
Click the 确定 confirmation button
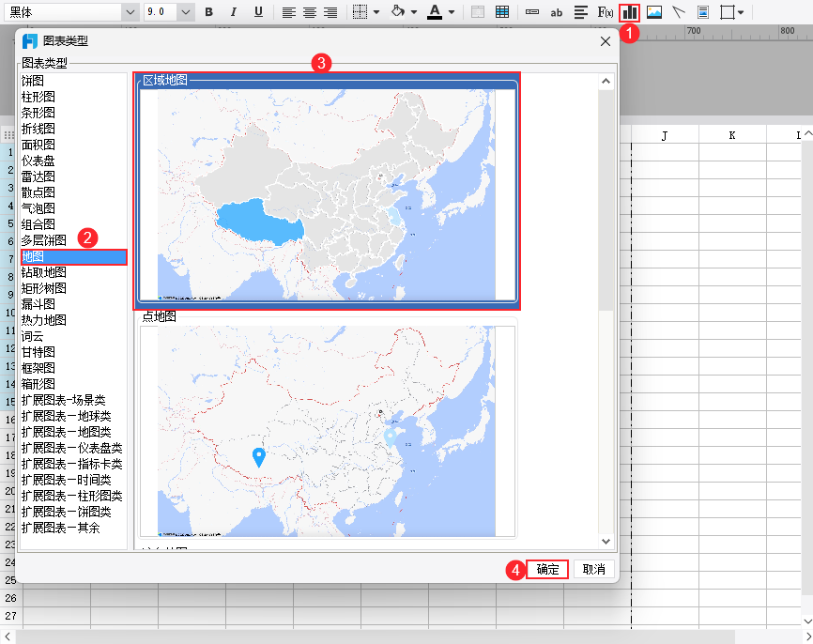coord(547,569)
